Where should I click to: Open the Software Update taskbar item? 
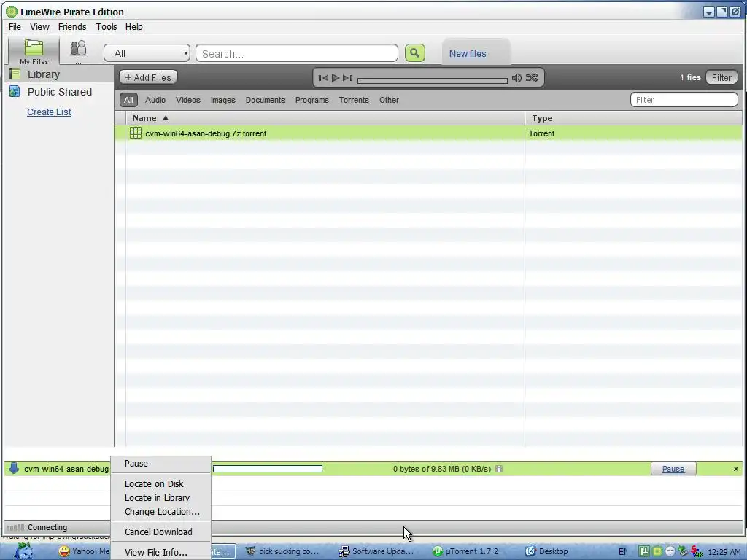[x=376, y=551]
